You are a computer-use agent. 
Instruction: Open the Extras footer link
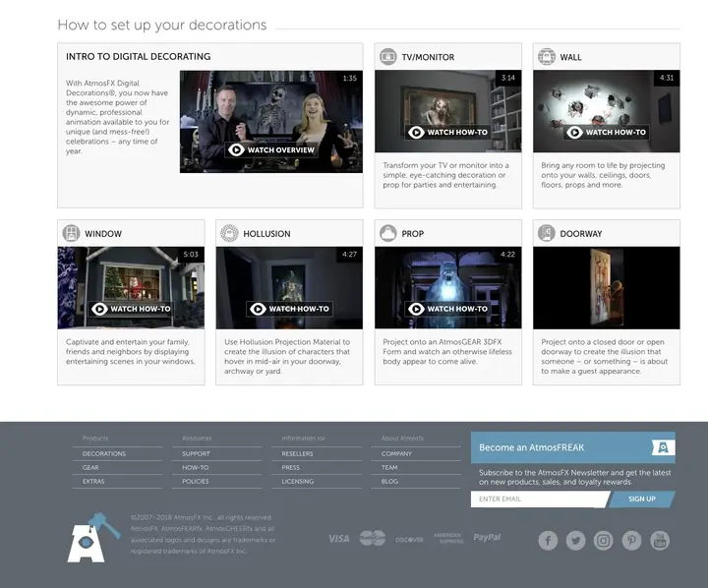tap(93, 482)
